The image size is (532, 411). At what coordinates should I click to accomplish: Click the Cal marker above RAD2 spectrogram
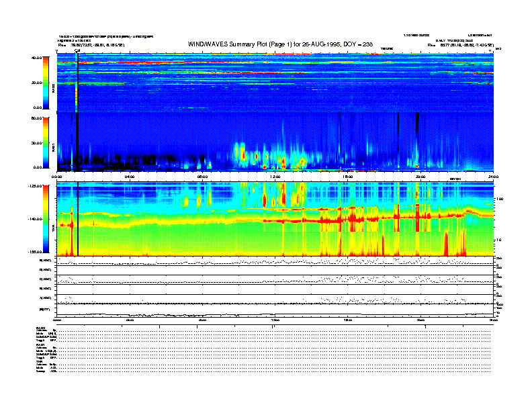click(x=77, y=50)
